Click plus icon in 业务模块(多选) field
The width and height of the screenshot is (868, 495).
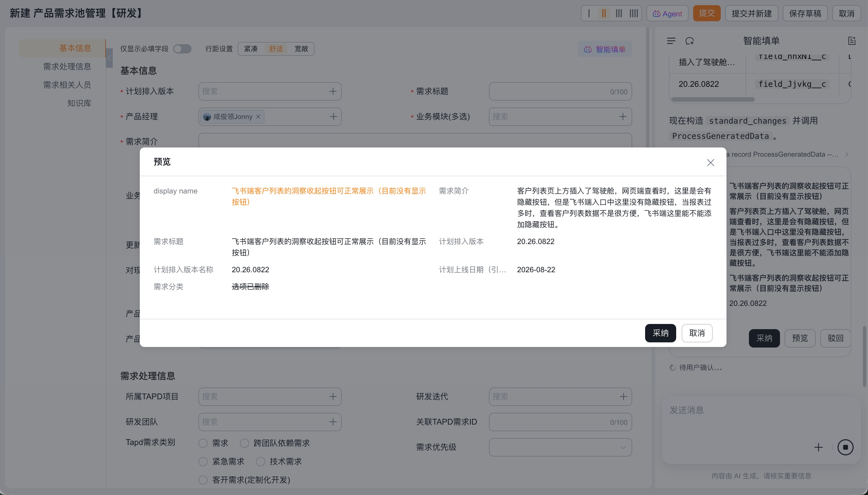pyautogui.click(x=622, y=117)
